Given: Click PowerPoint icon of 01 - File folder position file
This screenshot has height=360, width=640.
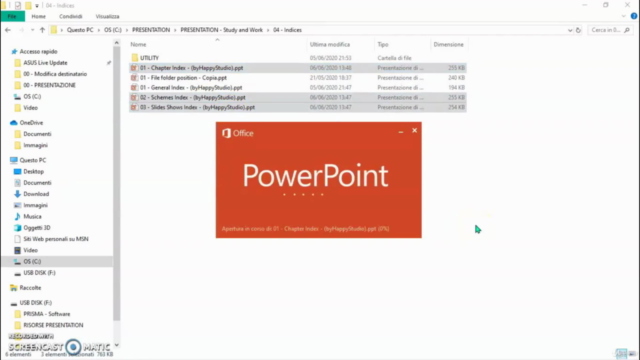Looking at the screenshot, I should tap(134, 78).
